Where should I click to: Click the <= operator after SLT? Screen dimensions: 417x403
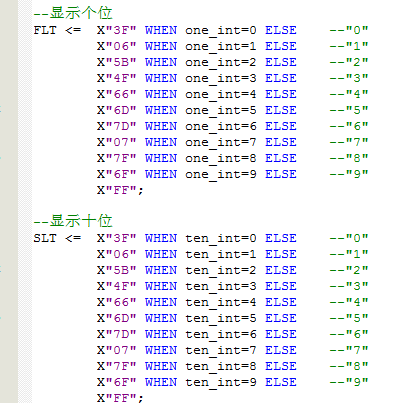point(73,238)
